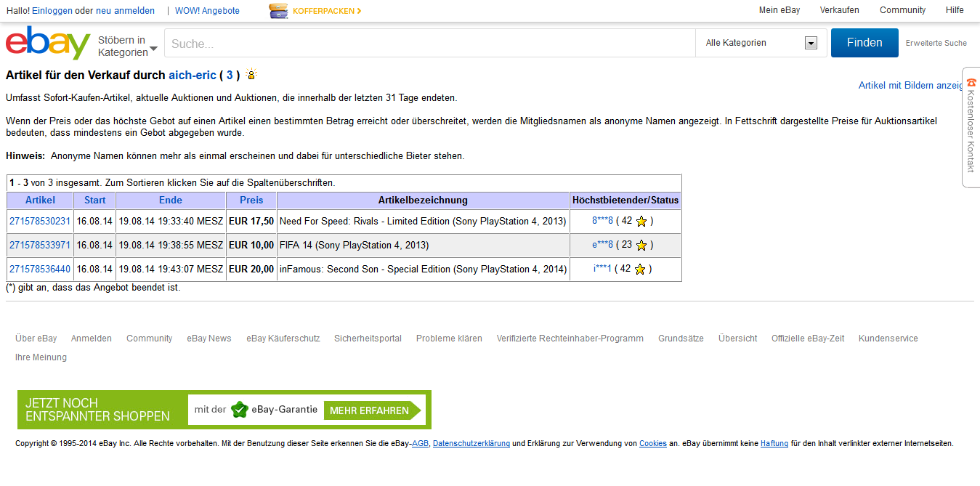The width and height of the screenshot is (980, 486).
Task: Open Sicherheitsportal footer link
Action: 368,339
